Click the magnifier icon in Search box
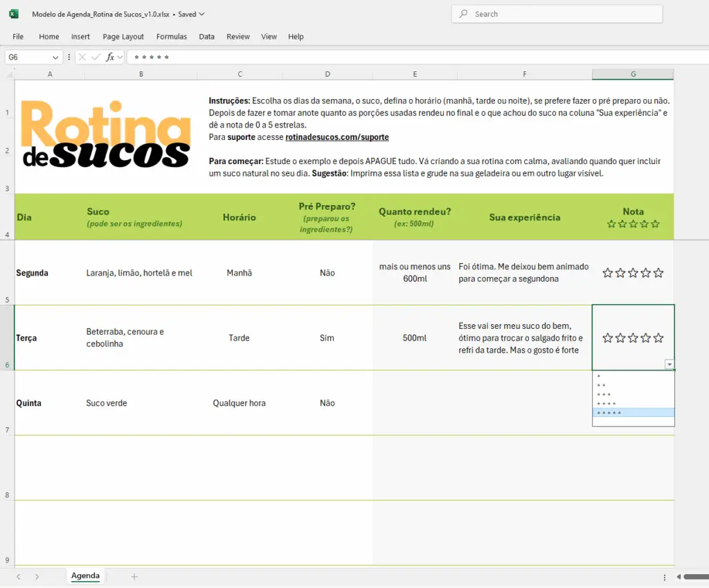This screenshot has height=588, width=709. 463,14
